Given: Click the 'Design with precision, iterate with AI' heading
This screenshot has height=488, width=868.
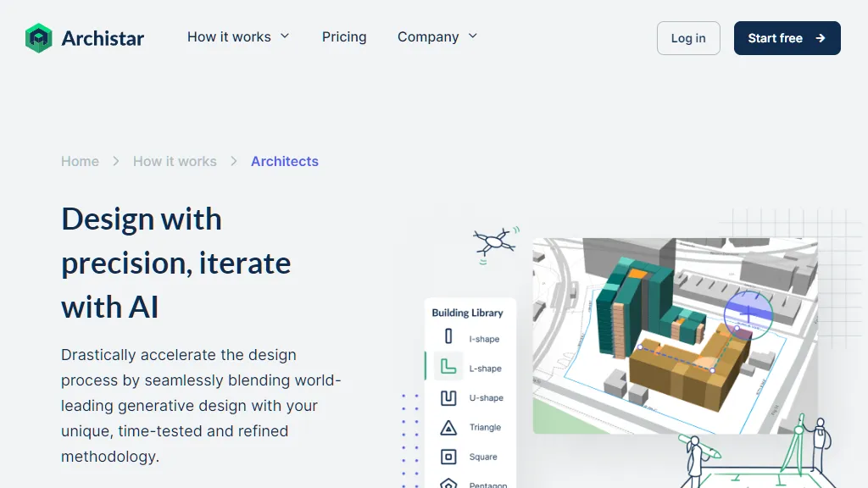Looking at the screenshot, I should (176, 263).
